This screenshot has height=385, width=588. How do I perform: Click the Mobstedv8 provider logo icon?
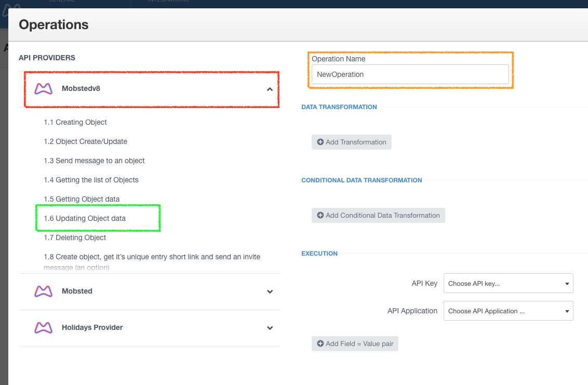point(44,89)
